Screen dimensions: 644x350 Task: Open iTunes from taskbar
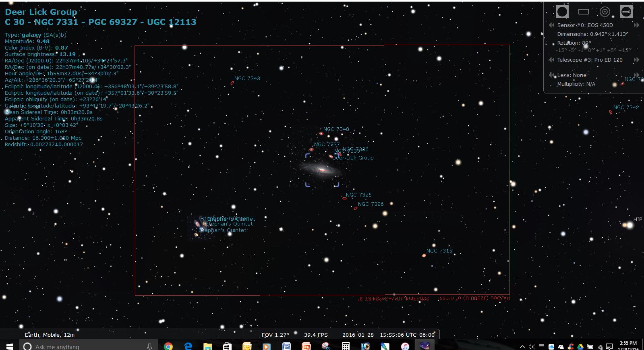(x=405, y=346)
